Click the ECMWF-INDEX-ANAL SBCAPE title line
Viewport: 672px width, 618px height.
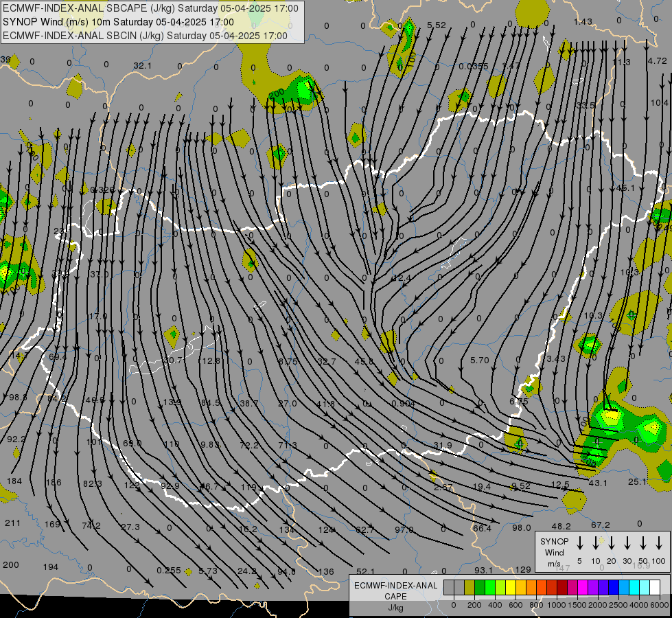(x=150, y=8)
